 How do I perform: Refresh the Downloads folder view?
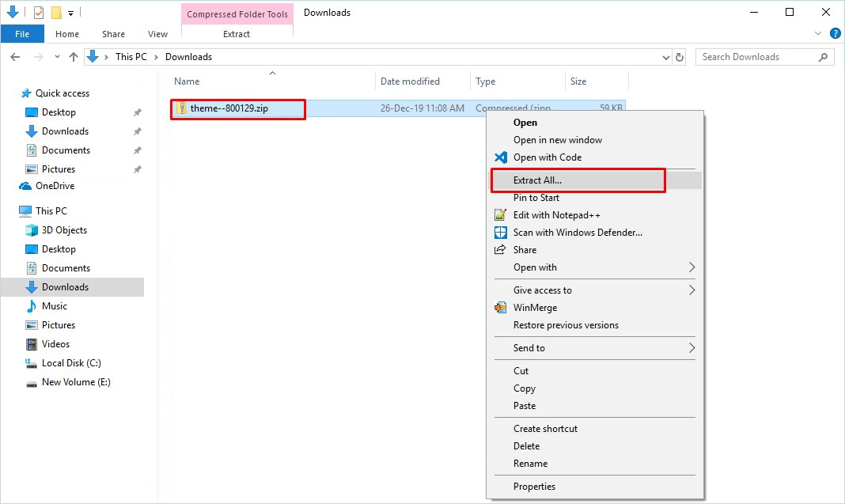pyautogui.click(x=679, y=57)
